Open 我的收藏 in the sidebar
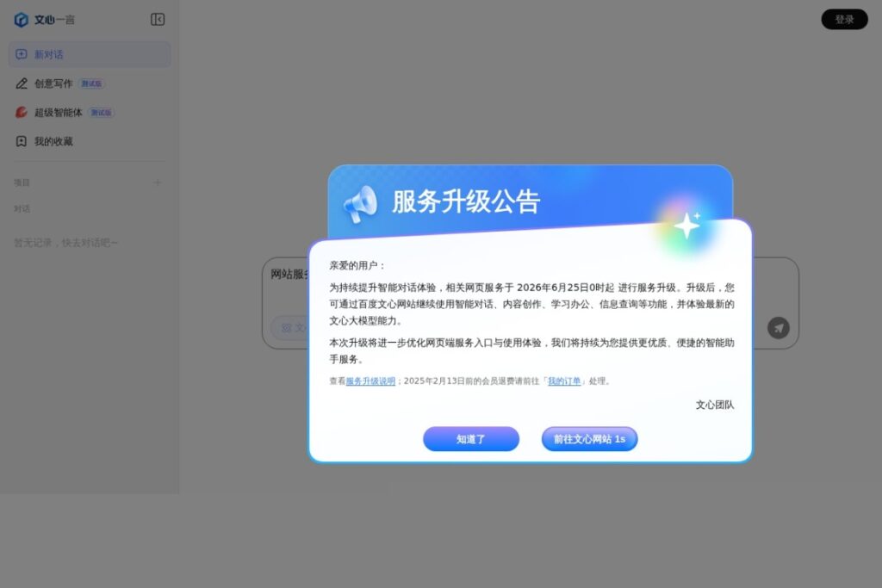Viewport: 882px width, 588px height. point(90,141)
